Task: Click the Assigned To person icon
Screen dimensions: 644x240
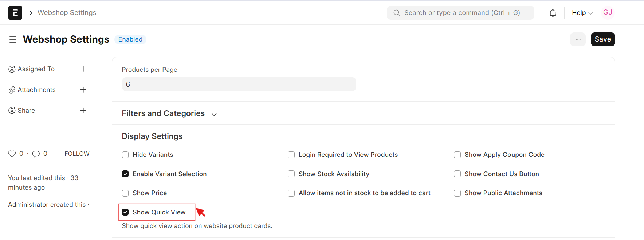Action: click(12, 69)
